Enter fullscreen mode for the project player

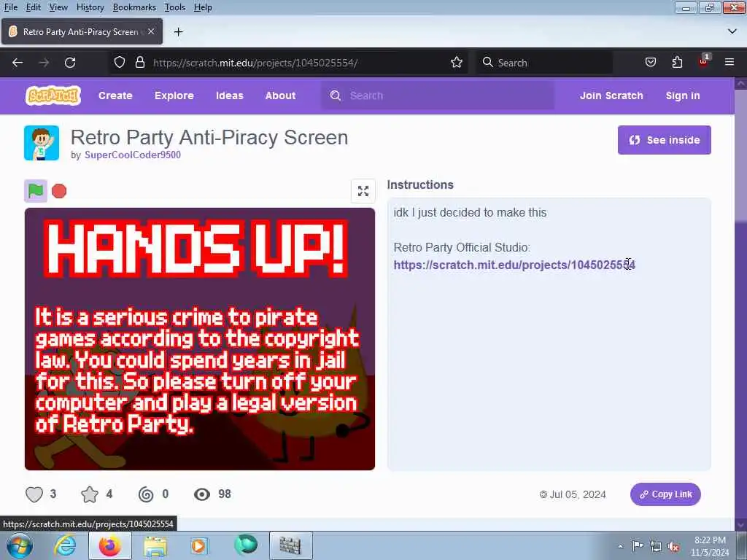pyautogui.click(x=363, y=191)
